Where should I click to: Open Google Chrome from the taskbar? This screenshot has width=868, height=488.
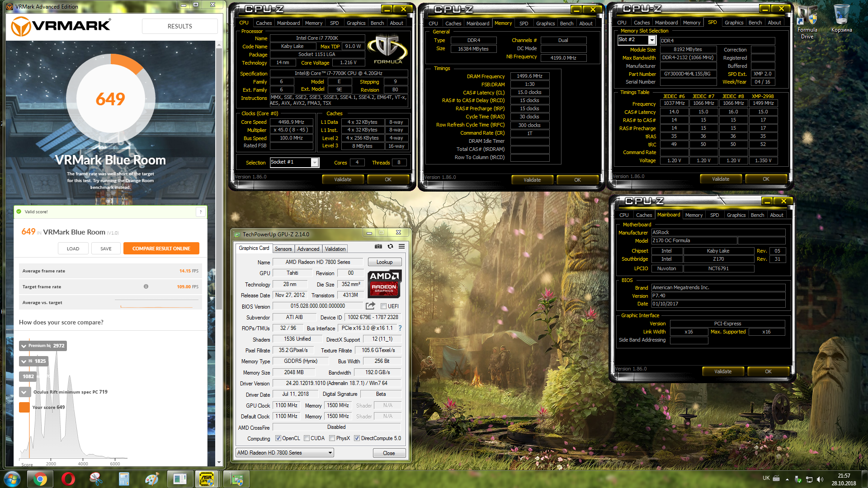click(40, 479)
